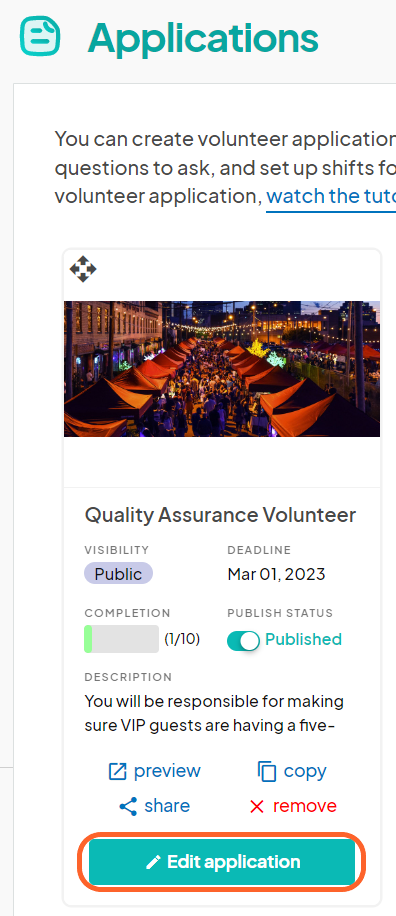
Task: Click the preview external-link icon
Action: tap(117, 772)
